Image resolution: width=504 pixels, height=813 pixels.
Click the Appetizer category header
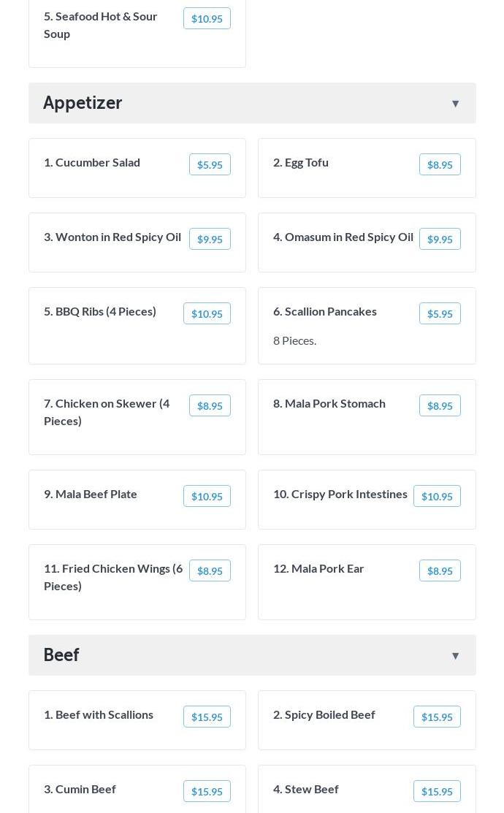pos(83,103)
